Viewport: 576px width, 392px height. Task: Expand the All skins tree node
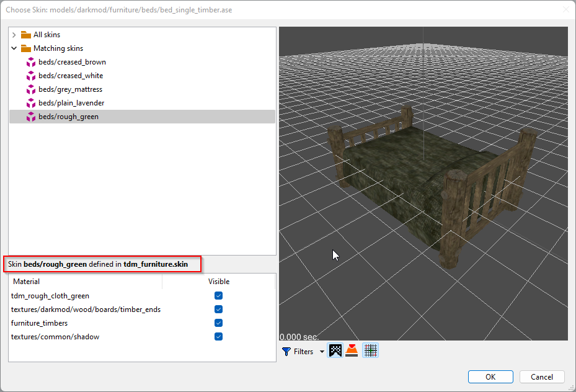point(14,35)
